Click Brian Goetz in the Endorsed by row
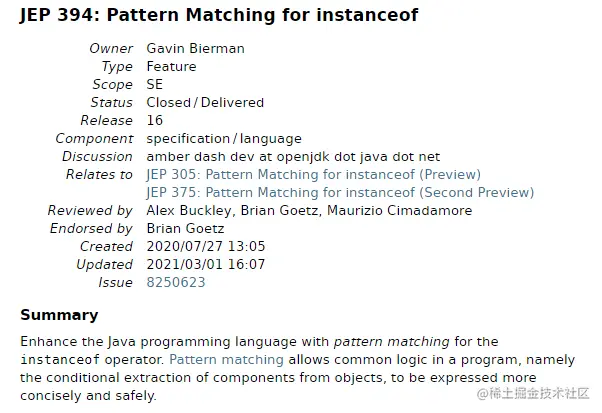The width and height of the screenshot is (602, 413). (187, 229)
